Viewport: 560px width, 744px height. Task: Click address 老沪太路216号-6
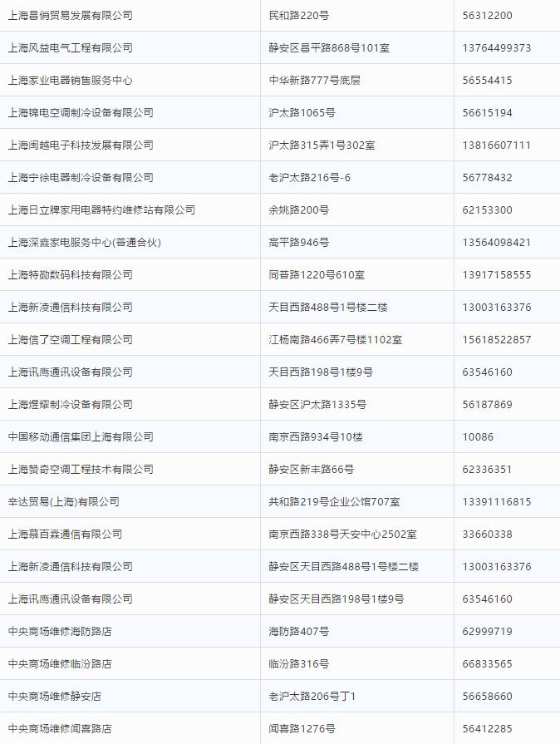pos(310,177)
